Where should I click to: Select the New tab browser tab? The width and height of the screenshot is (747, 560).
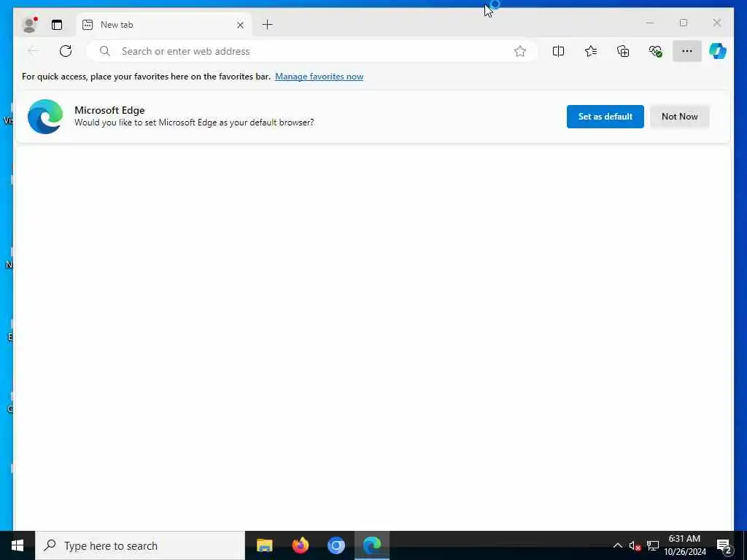point(164,25)
